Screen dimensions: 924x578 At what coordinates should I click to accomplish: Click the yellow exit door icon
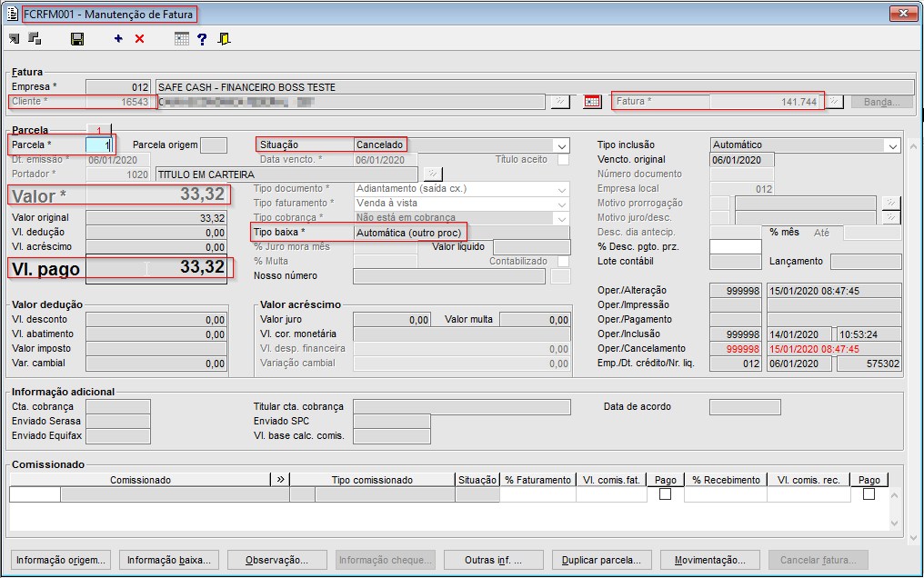[x=224, y=39]
